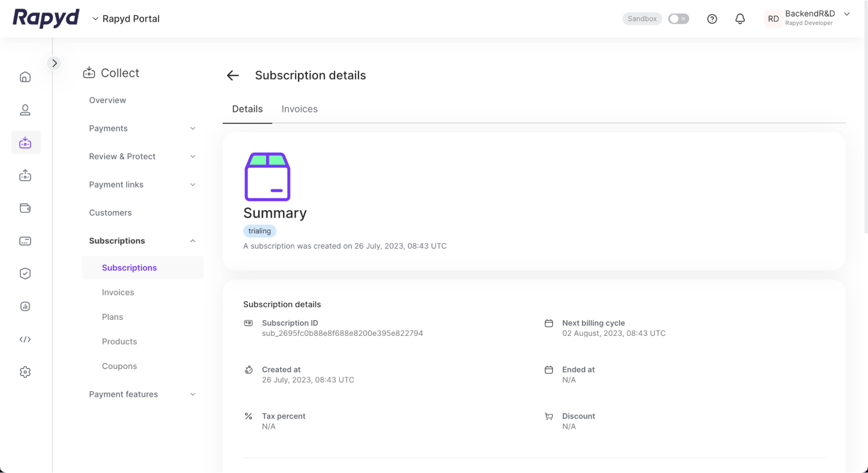Image resolution: width=868 pixels, height=473 pixels.
Task: Open the Developers code icon
Action: 25,339
